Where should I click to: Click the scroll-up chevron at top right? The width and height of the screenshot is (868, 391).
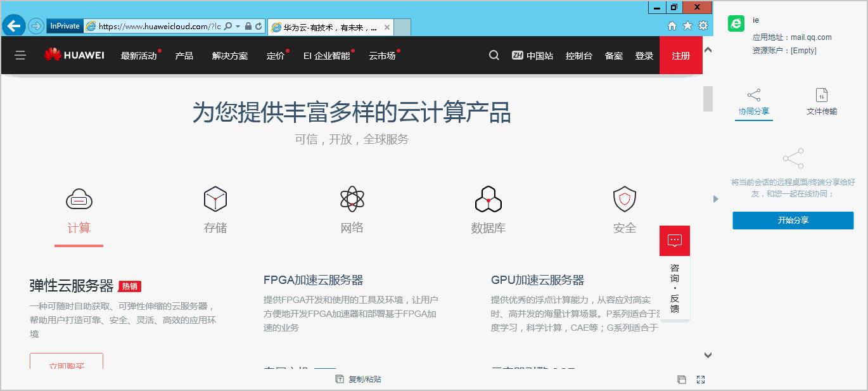(708, 49)
